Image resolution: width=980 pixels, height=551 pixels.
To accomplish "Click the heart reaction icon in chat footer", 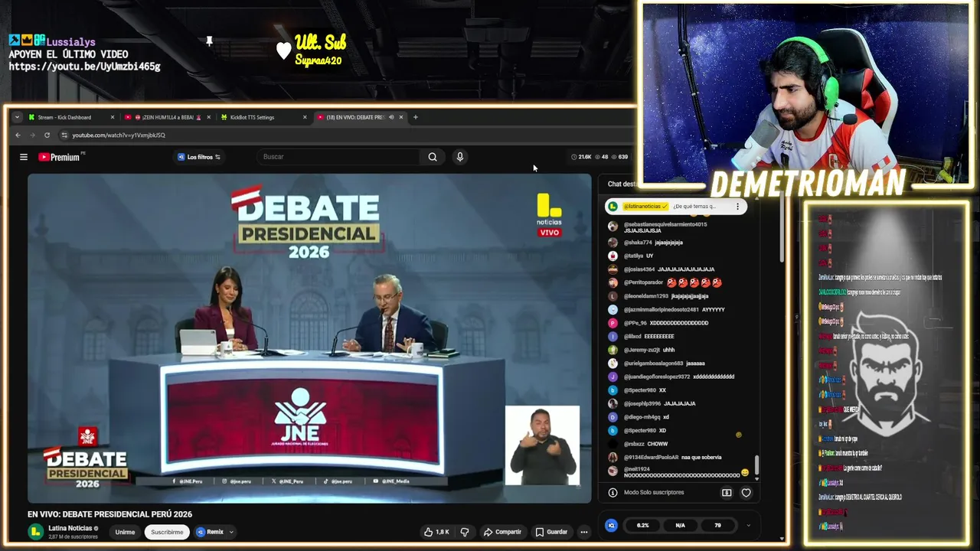I will pos(746,493).
